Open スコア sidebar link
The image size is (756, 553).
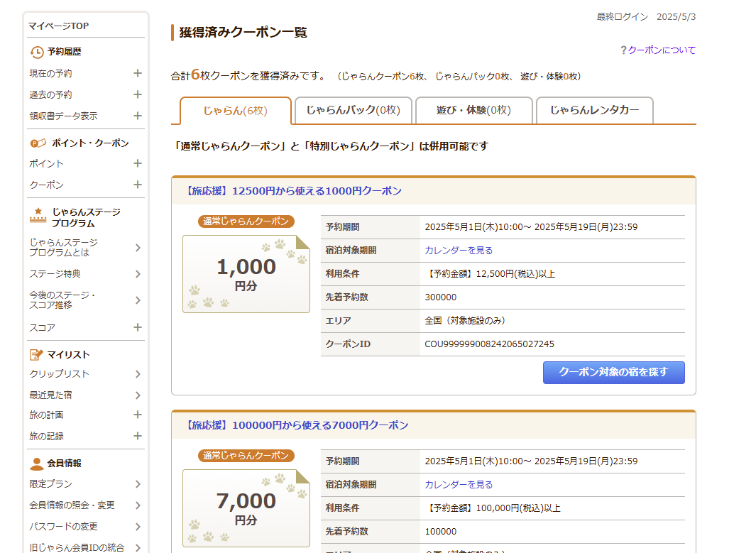(x=43, y=328)
